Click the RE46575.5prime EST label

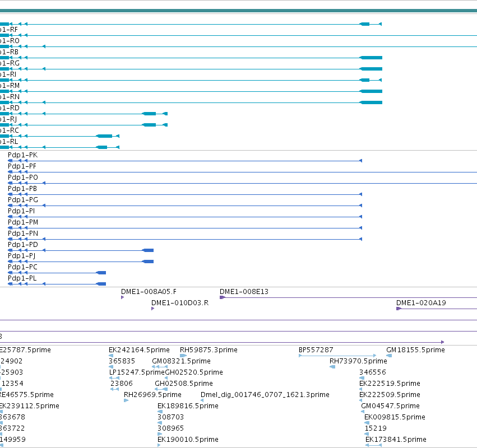pos(27,395)
